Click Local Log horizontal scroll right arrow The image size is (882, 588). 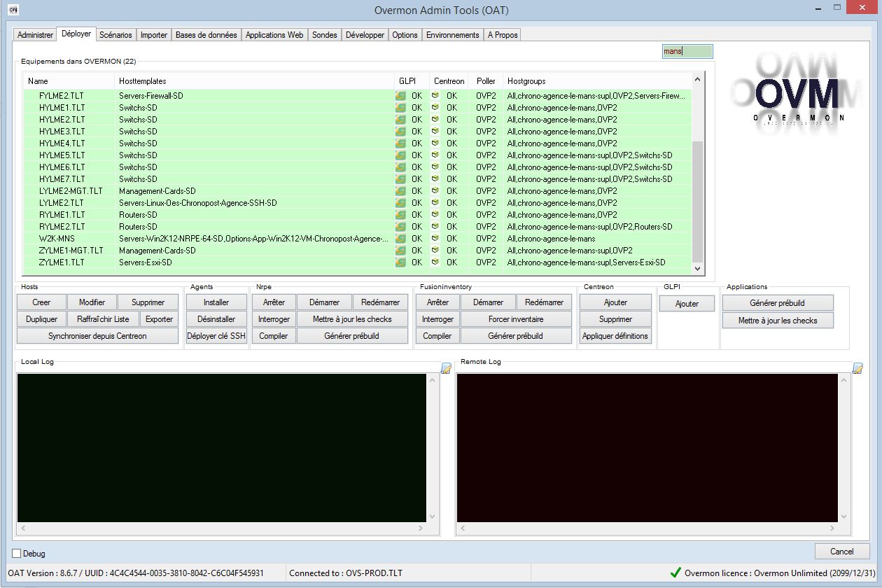pyautogui.click(x=421, y=528)
